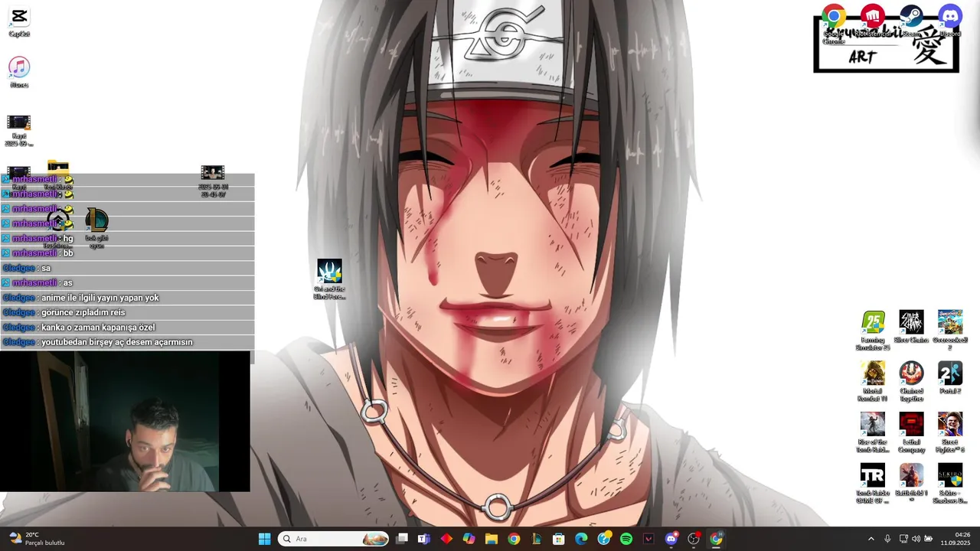Launch Farming Simulator 25 shortcut
This screenshot has width=980, height=551.
pyautogui.click(x=873, y=331)
